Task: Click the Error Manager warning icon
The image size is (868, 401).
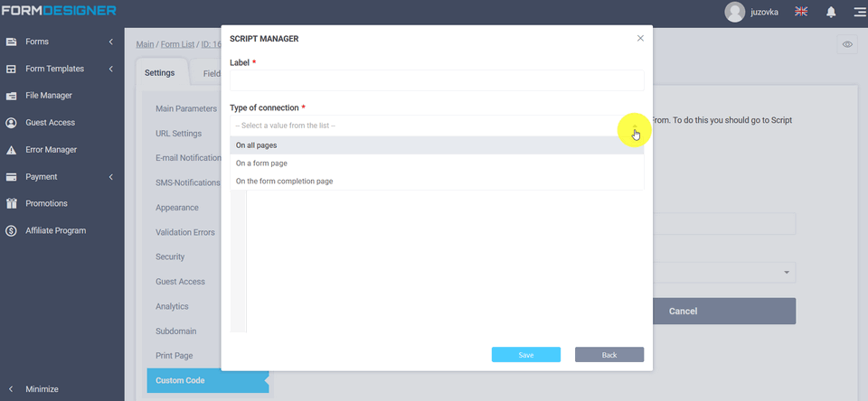Action: 12,150
